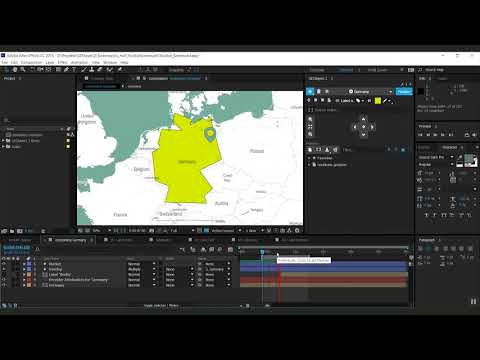This screenshot has height=360, width=480.
Task: Click the GEOlayers pan left arrow
Action: [355, 127]
